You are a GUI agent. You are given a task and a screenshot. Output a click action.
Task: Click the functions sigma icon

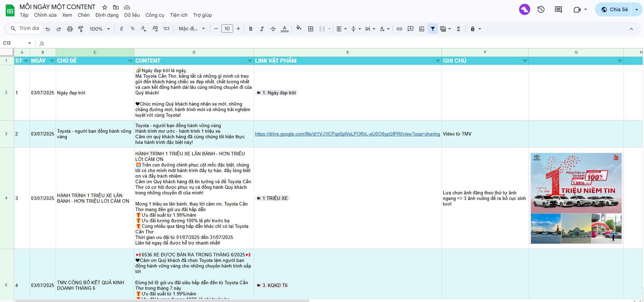click(459, 29)
